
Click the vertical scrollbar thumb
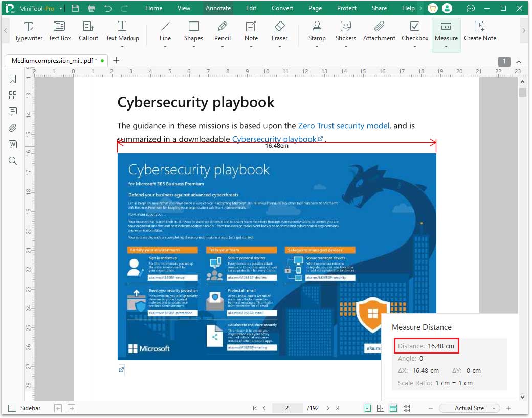pos(522,92)
